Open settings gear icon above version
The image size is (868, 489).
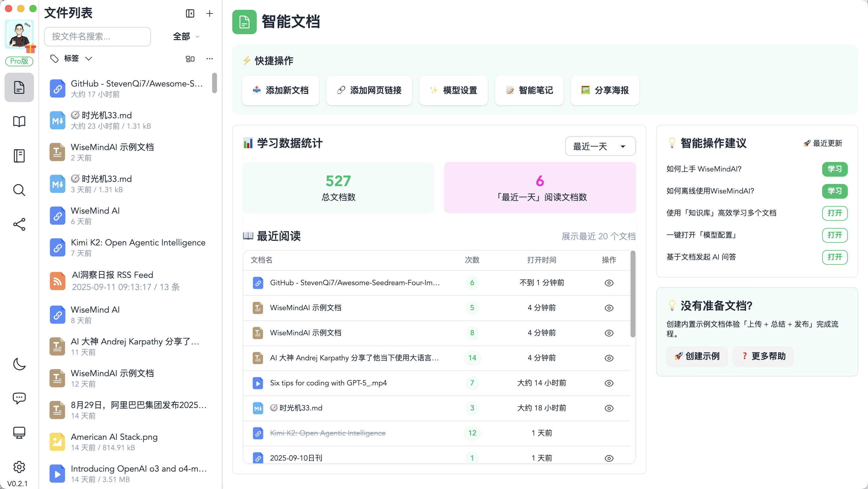(19, 467)
